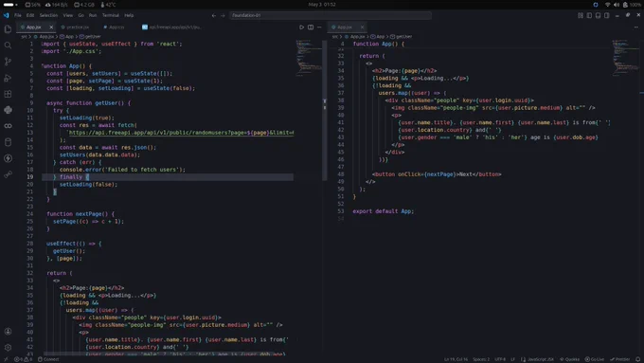The image size is (644, 363).
Task: Click the right editor minimap
Action: click(x=625, y=58)
